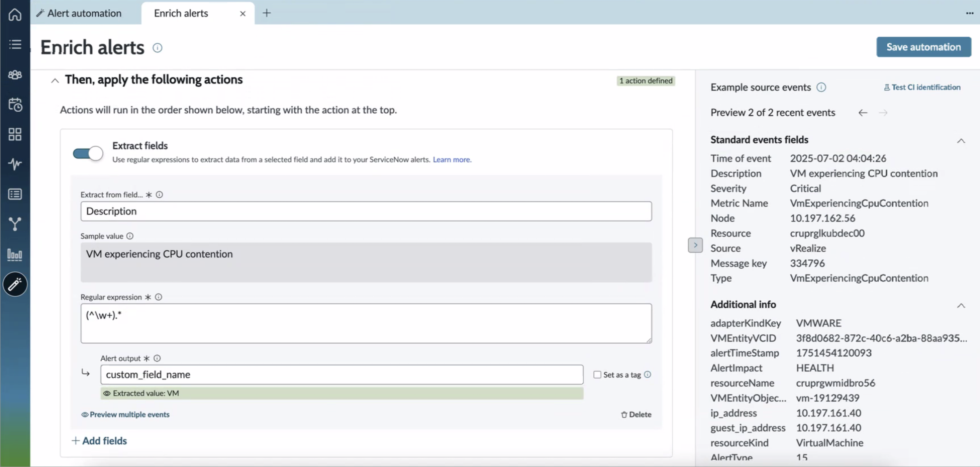980x467 pixels.
Task: Collapse the 'Then, apply the following actions' section
Action: click(55, 81)
